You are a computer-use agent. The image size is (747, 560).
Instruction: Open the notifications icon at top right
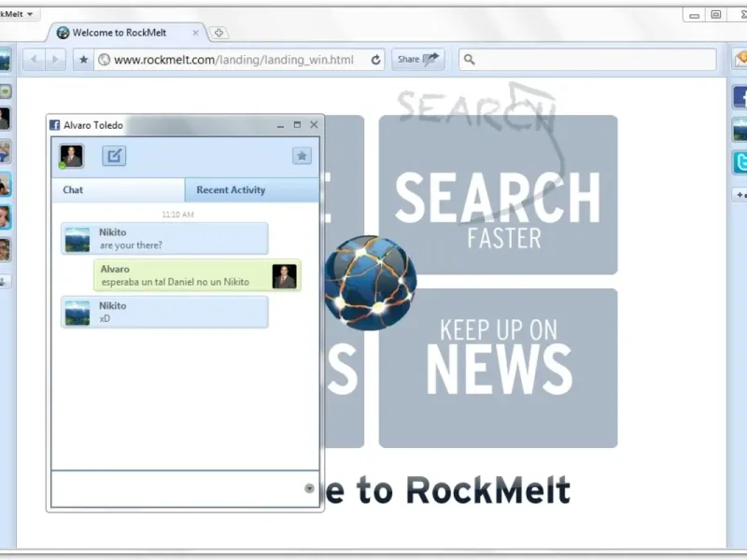(740, 59)
